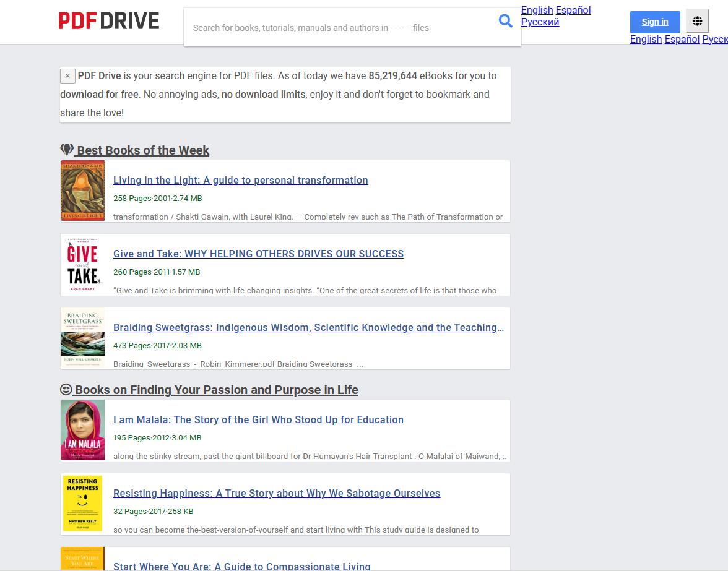This screenshot has width=728, height=571.
Task: Open Resisting Happiness title link
Action: pyautogui.click(x=277, y=494)
